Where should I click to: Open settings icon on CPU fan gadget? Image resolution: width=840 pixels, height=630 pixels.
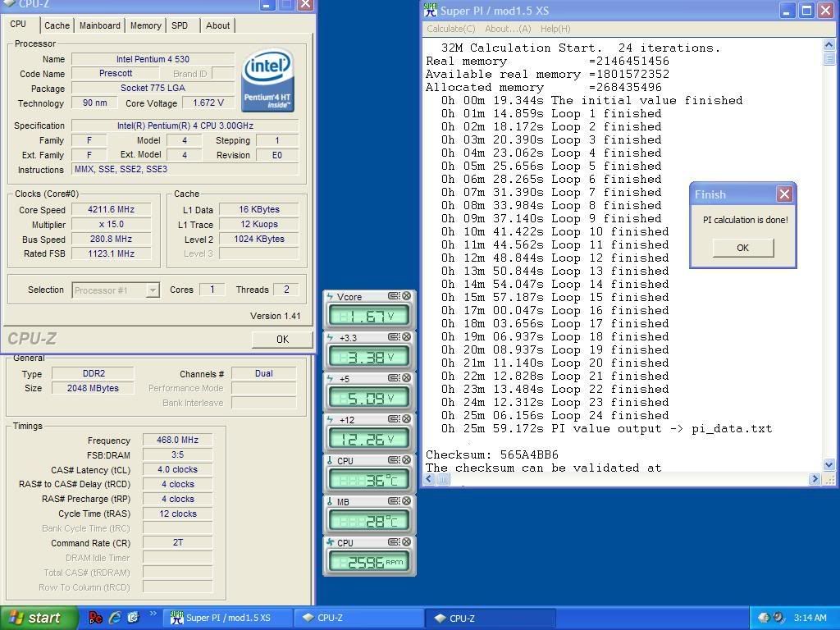394,542
